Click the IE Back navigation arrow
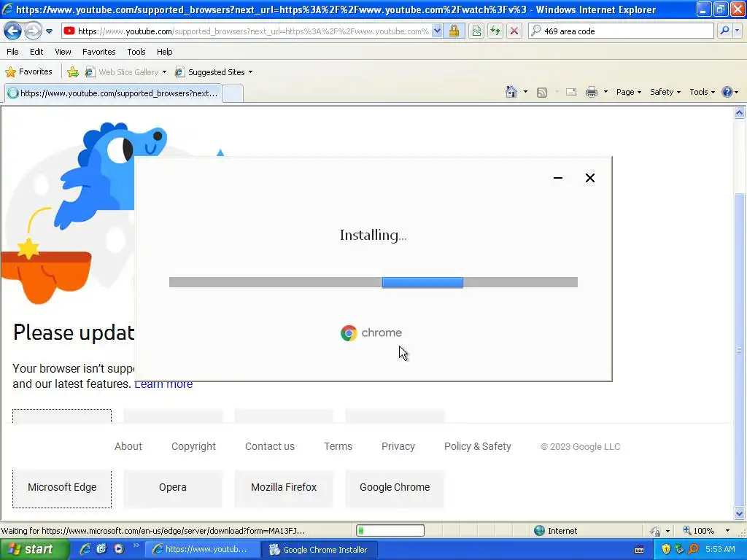The width and height of the screenshot is (747, 560). tap(12, 31)
